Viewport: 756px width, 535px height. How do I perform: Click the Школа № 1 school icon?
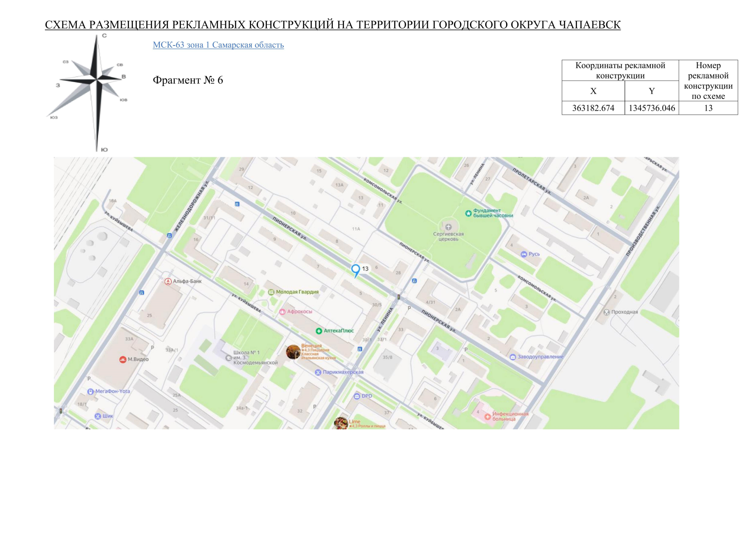[x=228, y=357]
